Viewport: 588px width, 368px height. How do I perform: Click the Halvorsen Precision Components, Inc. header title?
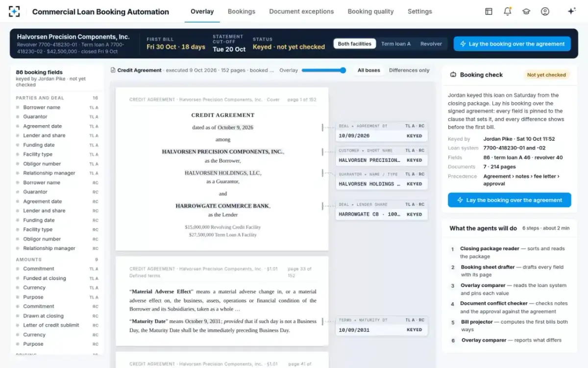(73, 37)
